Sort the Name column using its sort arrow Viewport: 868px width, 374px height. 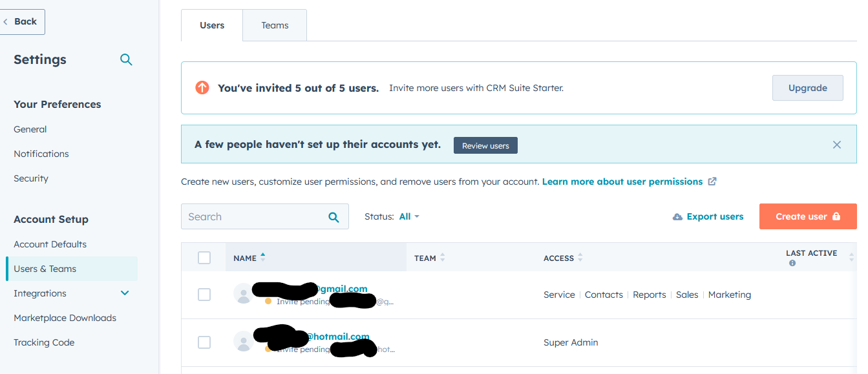[263, 255]
